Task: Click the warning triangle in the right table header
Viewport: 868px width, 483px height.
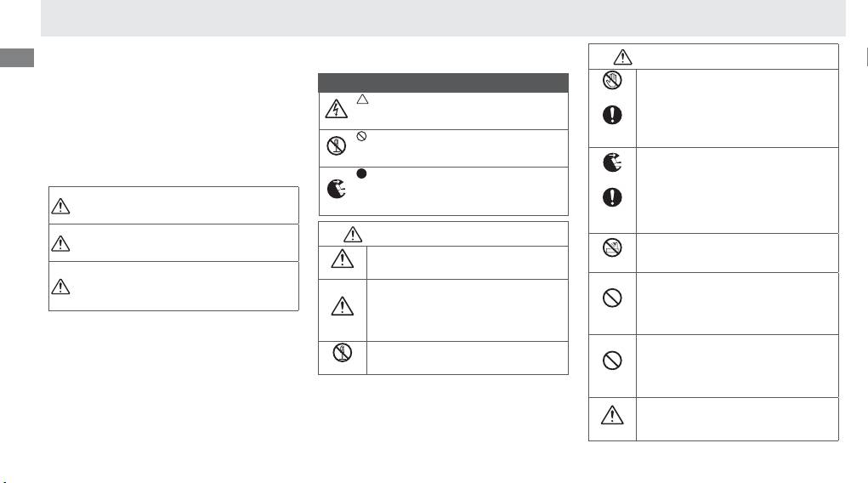Action: tap(625, 56)
